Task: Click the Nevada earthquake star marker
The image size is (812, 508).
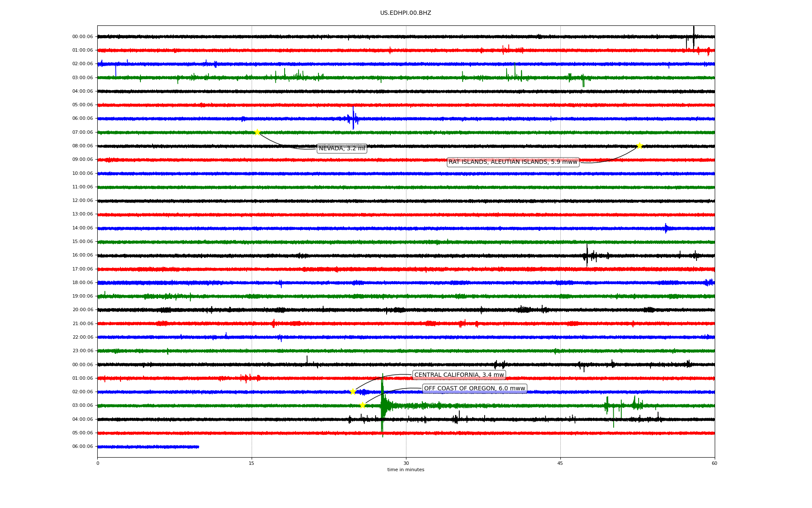Action: (x=257, y=132)
